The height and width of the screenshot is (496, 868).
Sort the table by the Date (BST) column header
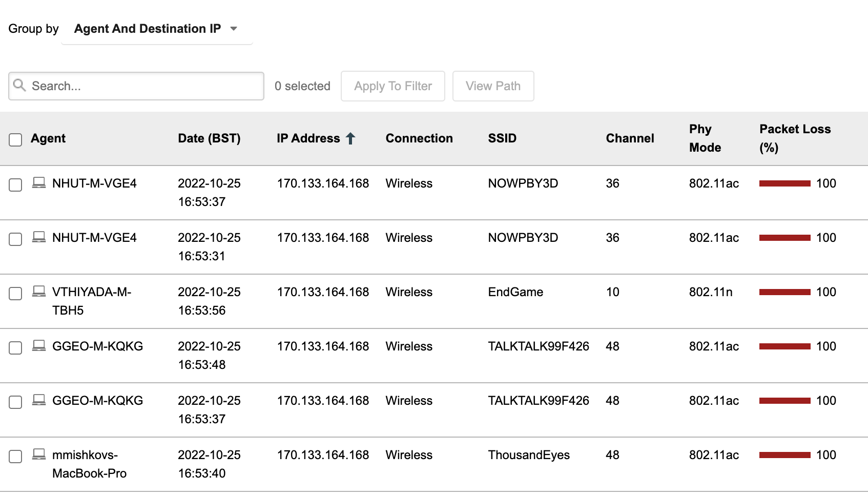point(209,138)
